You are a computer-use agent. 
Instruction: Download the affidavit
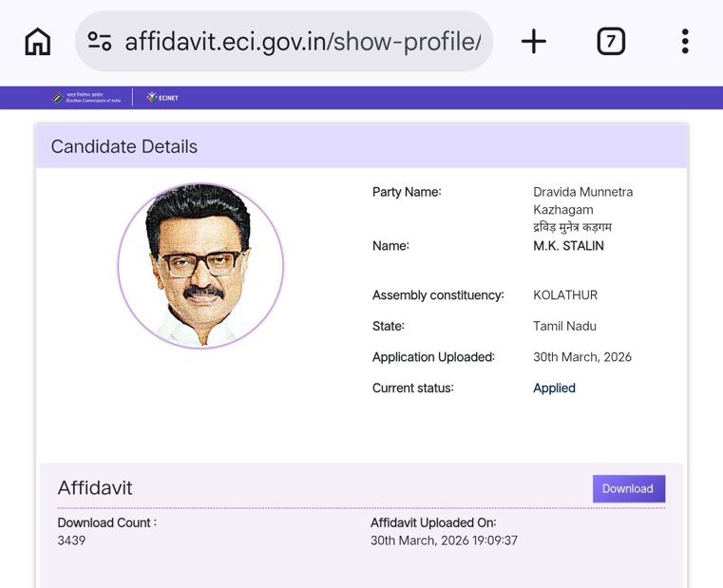[x=629, y=488]
